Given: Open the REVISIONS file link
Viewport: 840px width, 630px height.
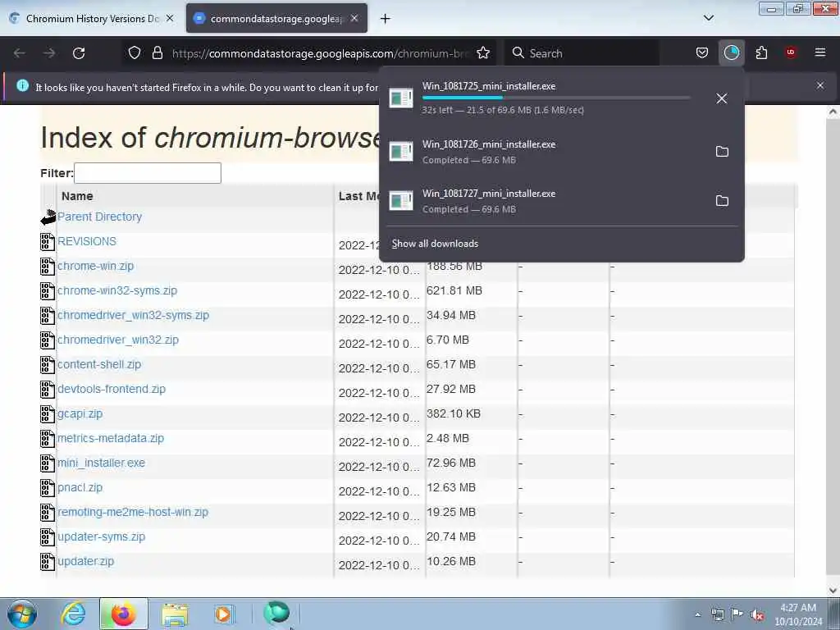Looking at the screenshot, I should point(87,241).
